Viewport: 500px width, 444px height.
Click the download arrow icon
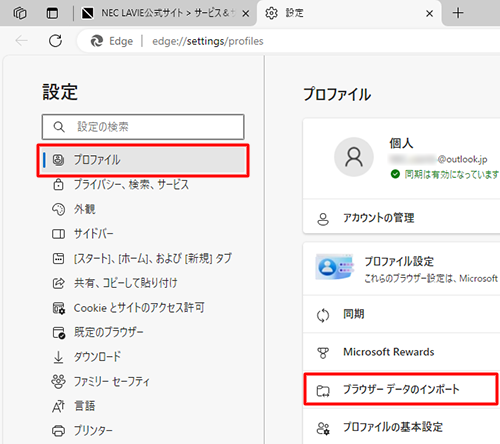coord(58,357)
